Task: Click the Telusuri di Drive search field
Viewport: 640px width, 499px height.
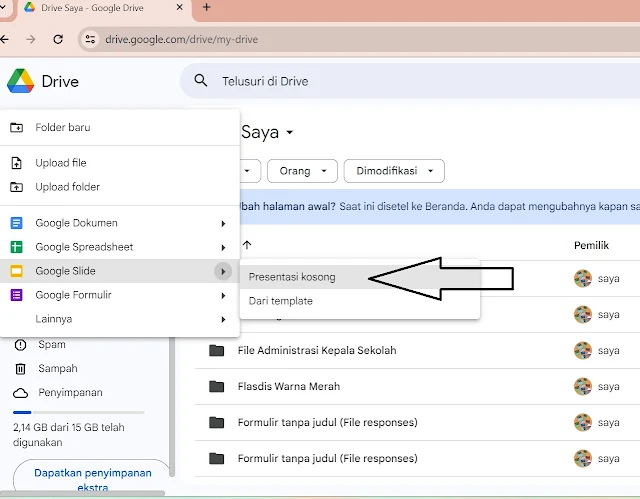Action: pos(410,81)
